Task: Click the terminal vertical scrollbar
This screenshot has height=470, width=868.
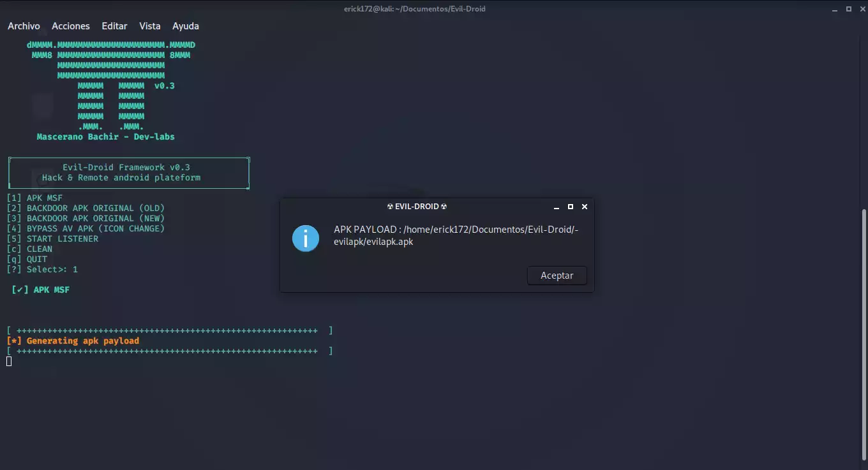Action: tap(865, 335)
